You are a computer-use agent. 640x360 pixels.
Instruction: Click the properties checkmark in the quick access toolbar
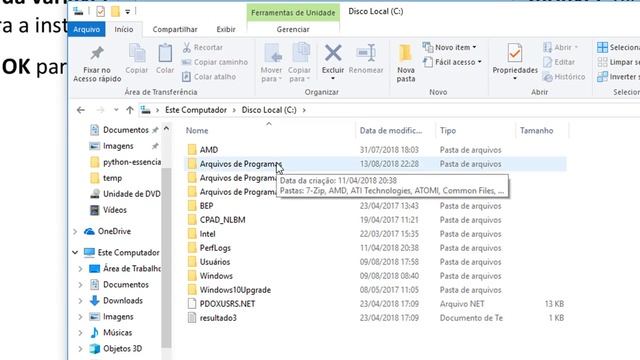tap(100, 11)
